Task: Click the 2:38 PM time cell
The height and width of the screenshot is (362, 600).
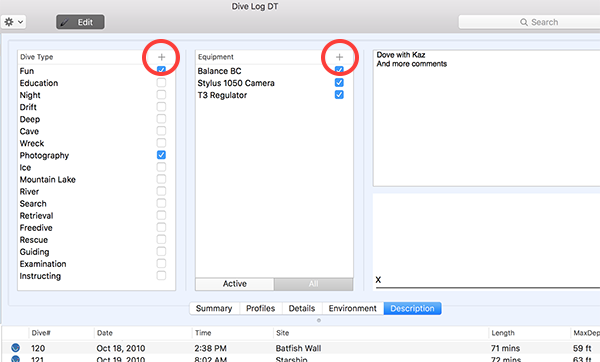Action: coord(210,348)
